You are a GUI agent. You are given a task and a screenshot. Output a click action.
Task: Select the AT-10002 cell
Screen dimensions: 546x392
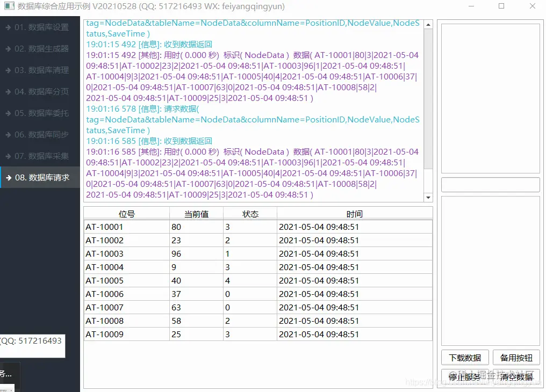pyautogui.click(x=127, y=241)
